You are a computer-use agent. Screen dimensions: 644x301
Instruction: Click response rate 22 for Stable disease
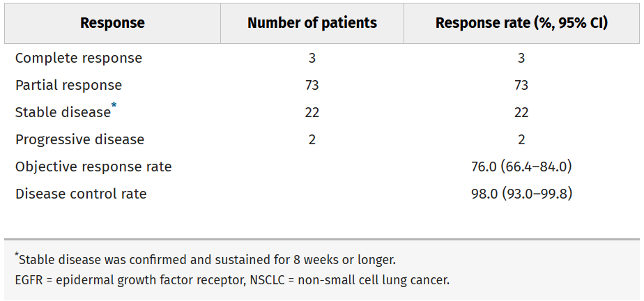click(x=521, y=113)
